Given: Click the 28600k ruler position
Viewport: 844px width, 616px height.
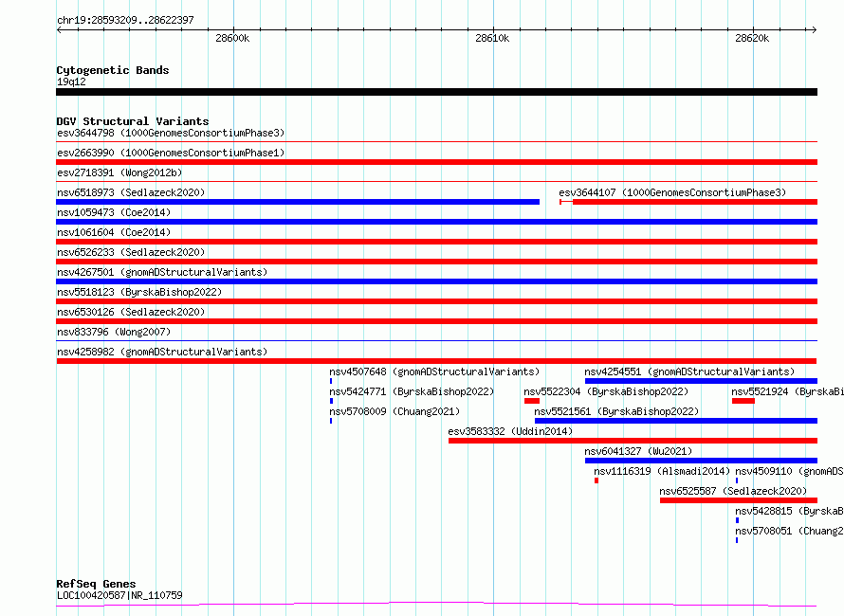Looking at the screenshot, I should tap(232, 38).
